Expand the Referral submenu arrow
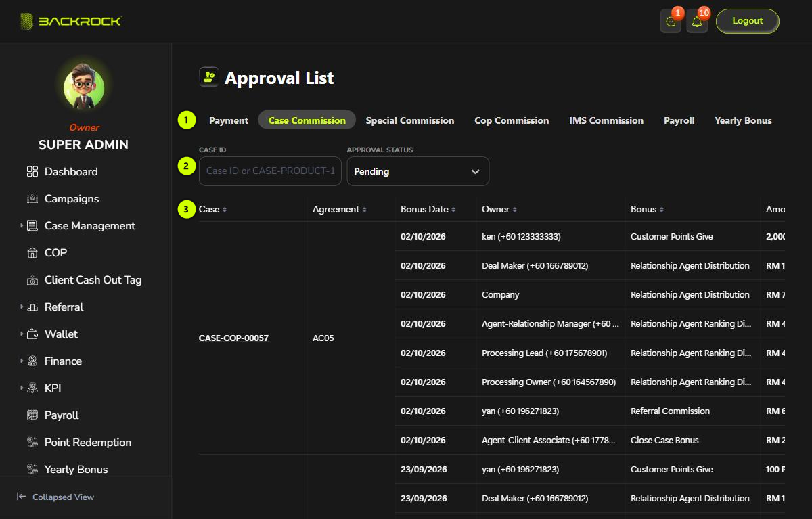The image size is (812, 519). tap(22, 307)
